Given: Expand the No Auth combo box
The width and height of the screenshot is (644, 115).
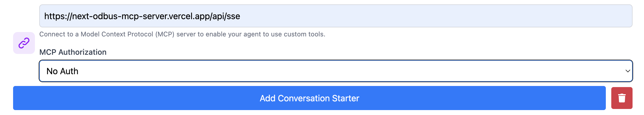Looking at the screenshot, I should coord(336,71).
